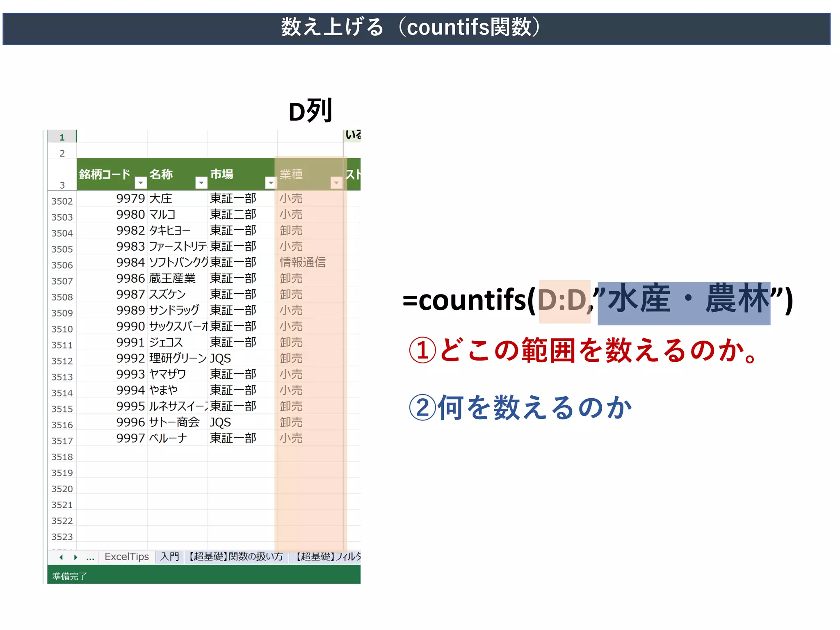
Task: Select JQS market cell in 理研グリーン row
Action: tap(242, 358)
